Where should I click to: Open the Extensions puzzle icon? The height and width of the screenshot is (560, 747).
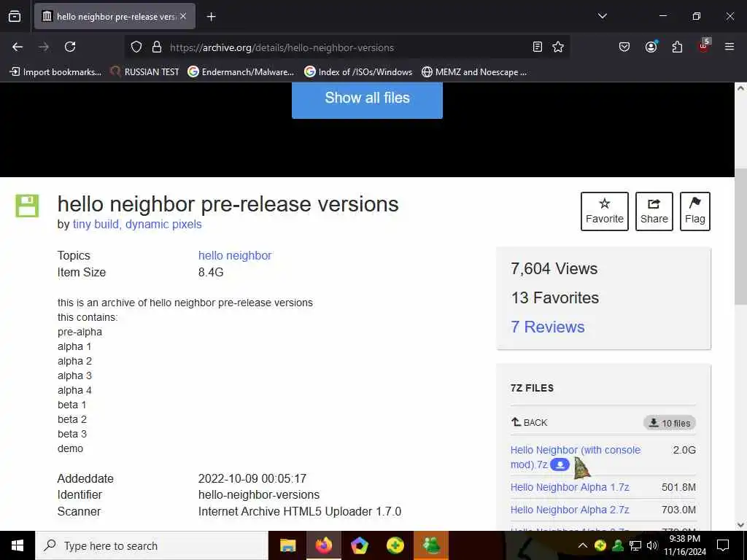coord(677,47)
